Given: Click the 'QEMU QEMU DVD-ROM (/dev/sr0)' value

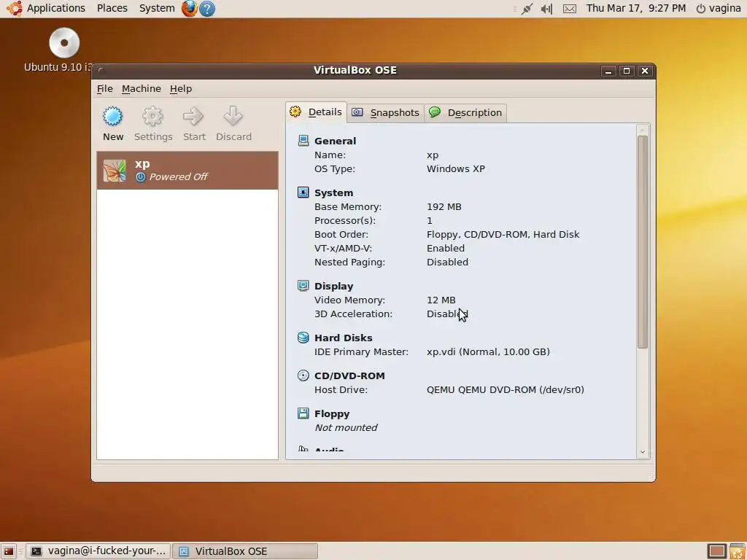Looking at the screenshot, I should point(505,389).
